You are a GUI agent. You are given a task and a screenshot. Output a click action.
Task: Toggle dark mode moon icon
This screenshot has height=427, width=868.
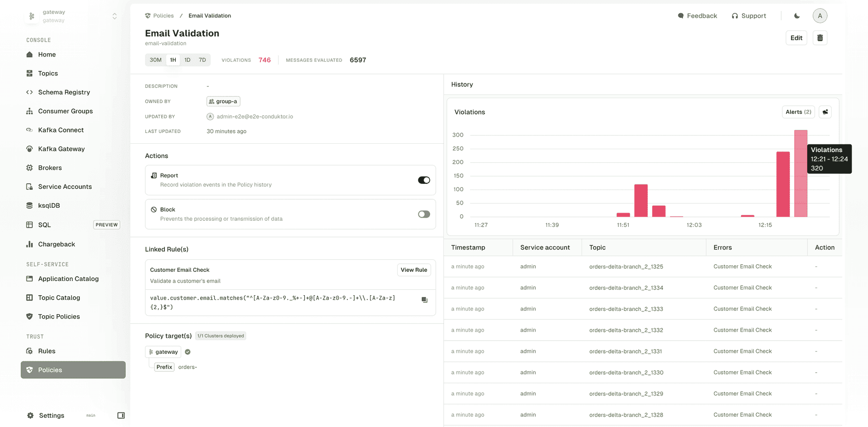click(x=796, y=16)
